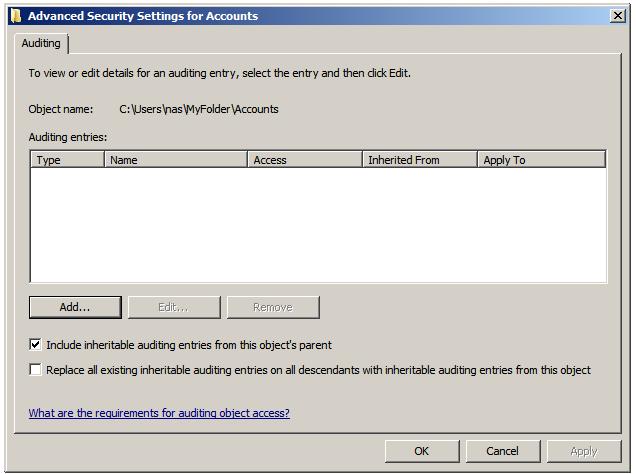Click the Name column header
The image size is (636, 474).
tap(175, 160)
